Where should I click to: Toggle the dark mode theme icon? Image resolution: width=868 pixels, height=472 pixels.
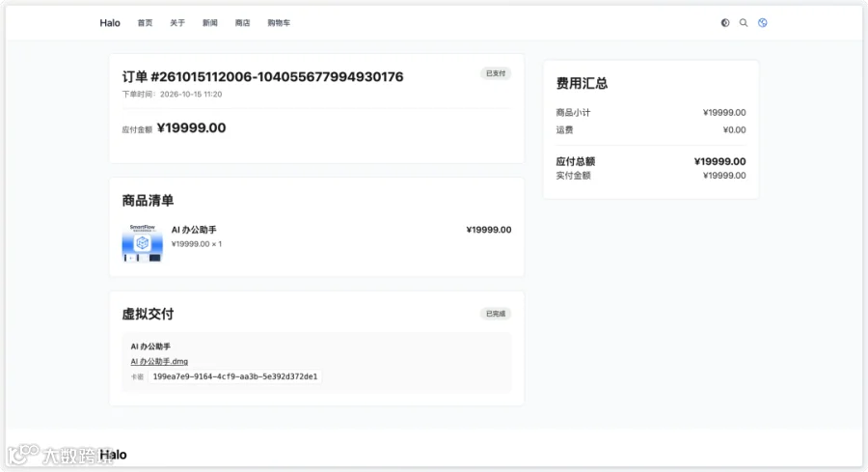point(724,23)
